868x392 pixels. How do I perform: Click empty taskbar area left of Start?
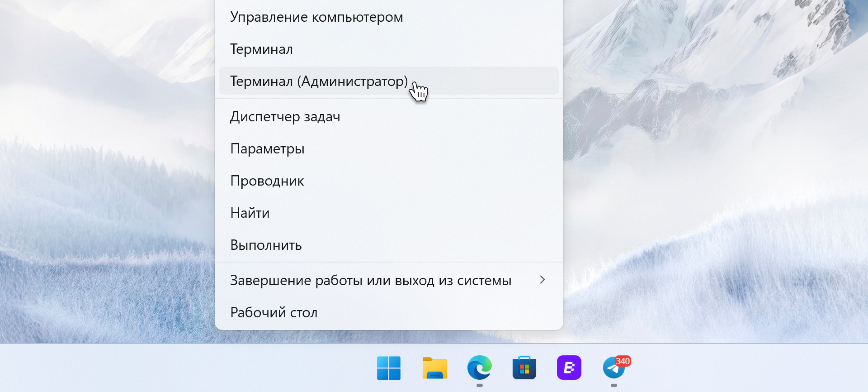(181, 368)
